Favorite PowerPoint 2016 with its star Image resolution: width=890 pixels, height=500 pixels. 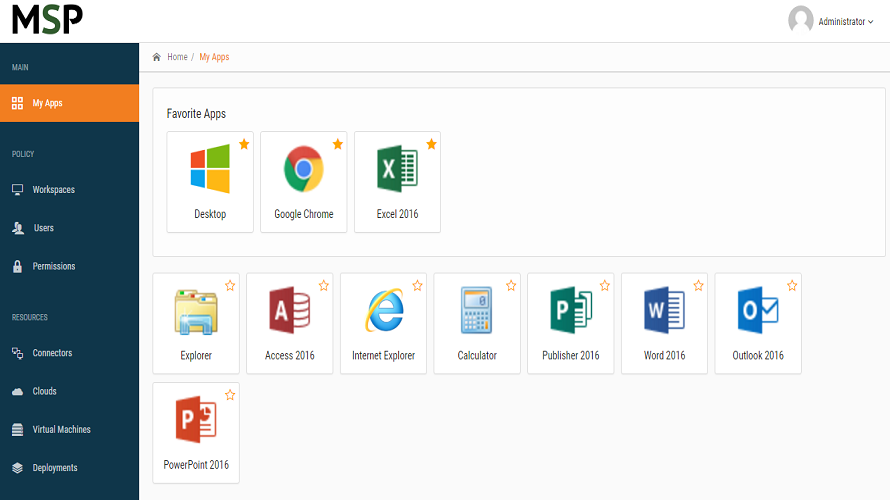pos(230,395)
